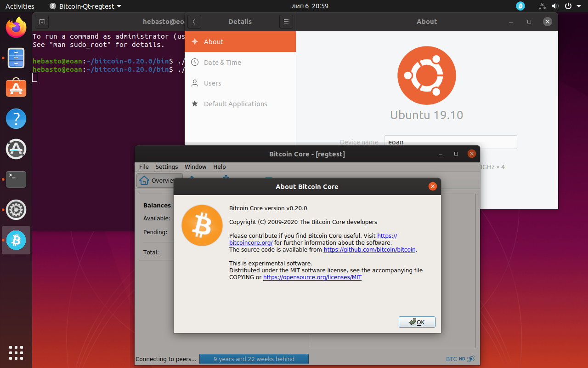588x368 pixels.
Task: Click OK in About Bitcoin Core dialog
Action: tap(417, 322)
